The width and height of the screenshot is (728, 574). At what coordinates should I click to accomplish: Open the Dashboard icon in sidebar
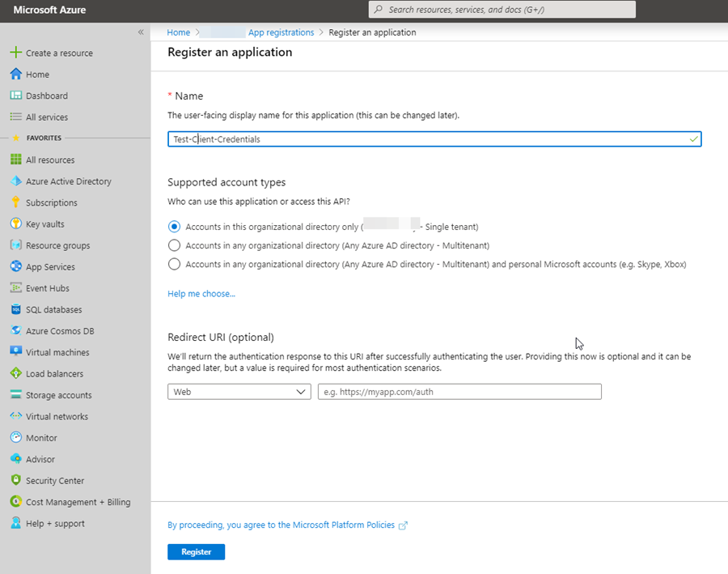click(16, 96)
